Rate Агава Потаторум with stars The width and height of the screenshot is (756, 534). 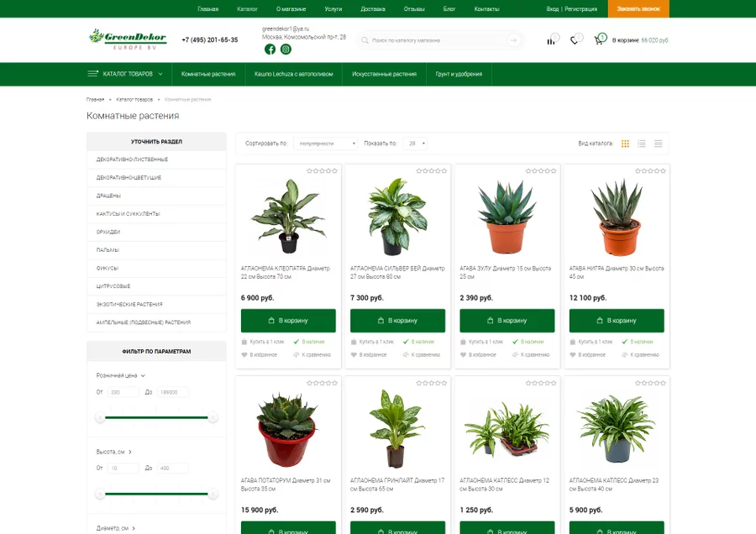(x=322, y=383)
